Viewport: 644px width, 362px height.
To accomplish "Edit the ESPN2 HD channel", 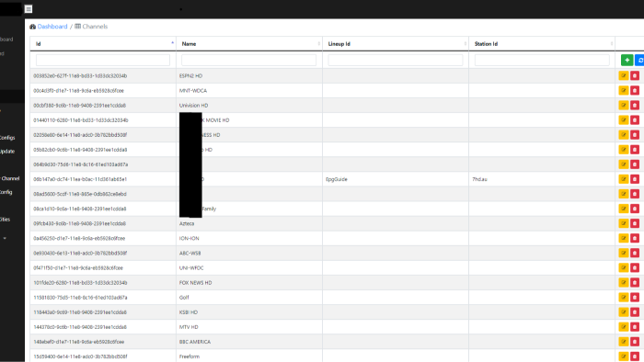I will 624,76.
